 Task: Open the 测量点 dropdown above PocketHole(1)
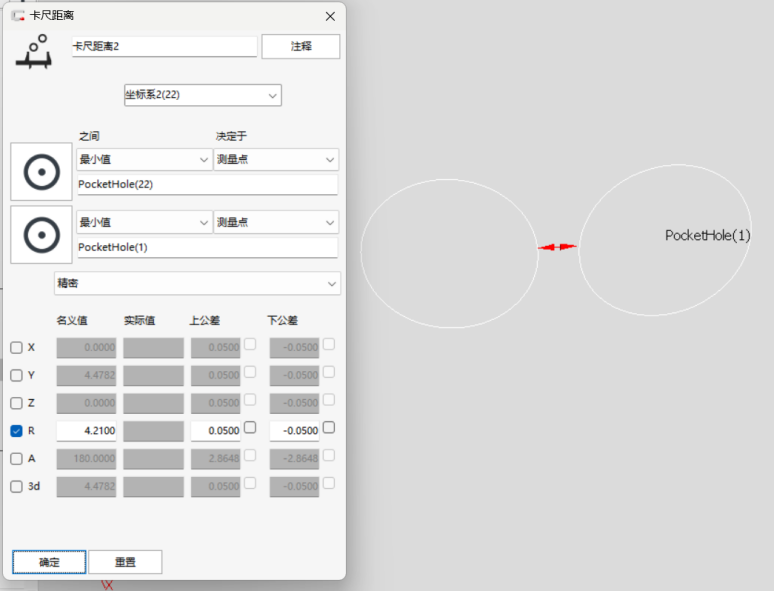point(276,222)
